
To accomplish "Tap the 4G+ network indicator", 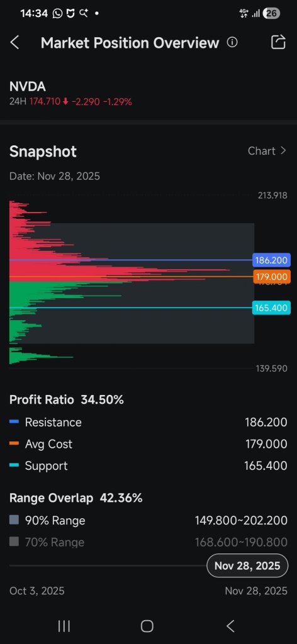I will coord(244,13).
